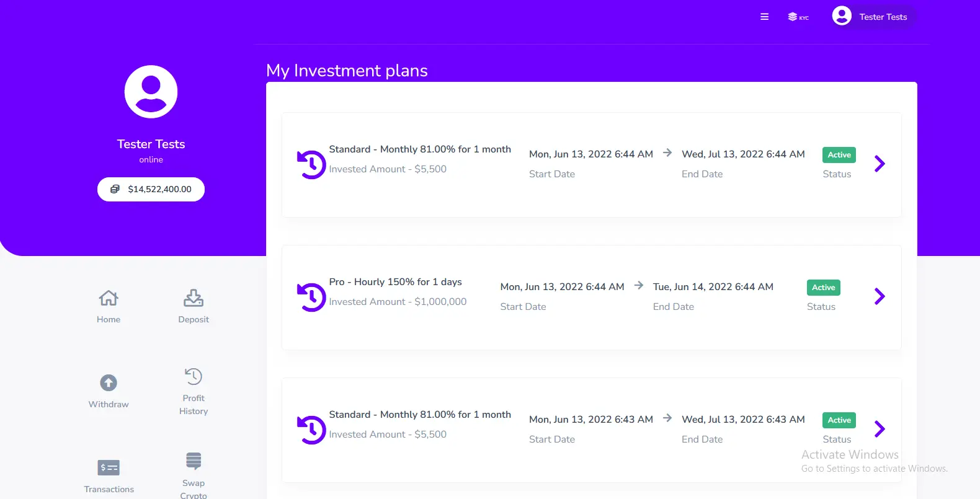Open the Tester Tests user menu
Screen dimensions: 980x499
(873, 17)
